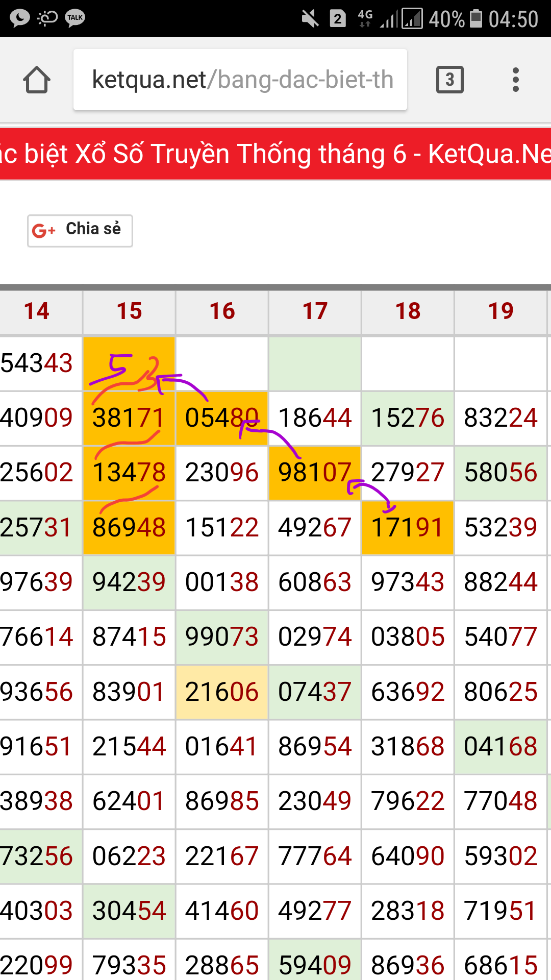Tap the Chrome home icon
The image size is (551, 980).
click(37, 80)
